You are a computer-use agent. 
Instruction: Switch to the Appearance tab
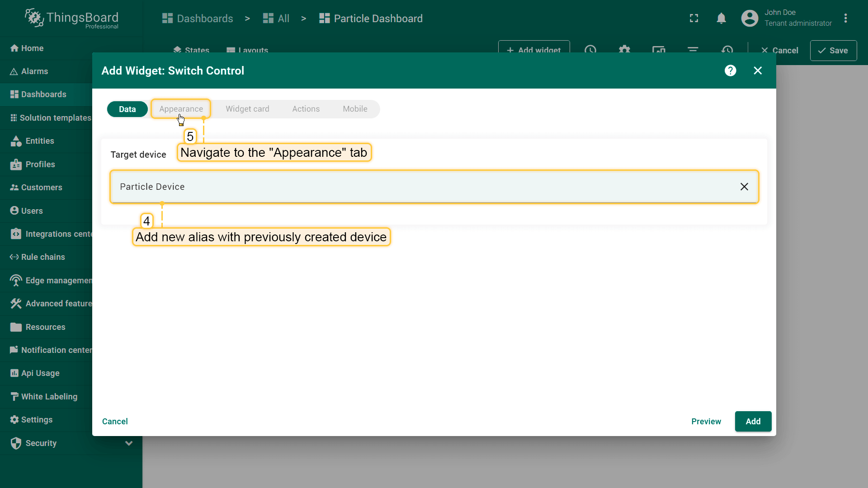click(181, 109)
